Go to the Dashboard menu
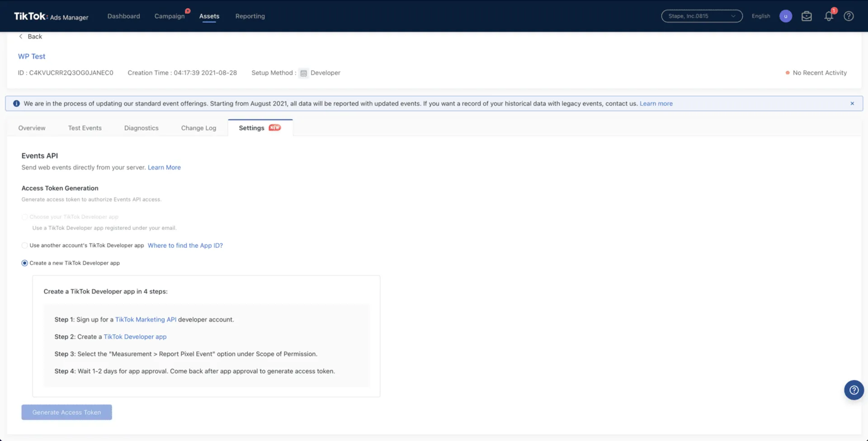Image resolution: width=868 pixels, height=441 pixels. click(x=123, y=16)
